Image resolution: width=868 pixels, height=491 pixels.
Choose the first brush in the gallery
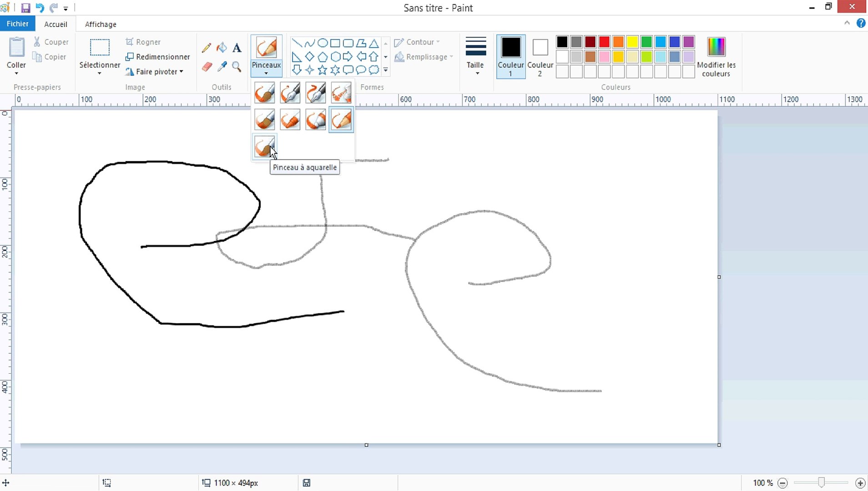point(265,93)
